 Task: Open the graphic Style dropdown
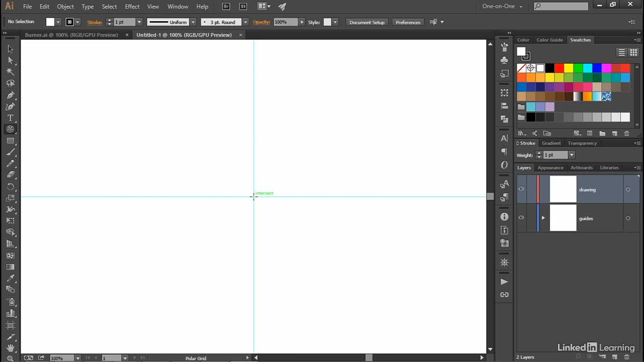click(335, 22)
